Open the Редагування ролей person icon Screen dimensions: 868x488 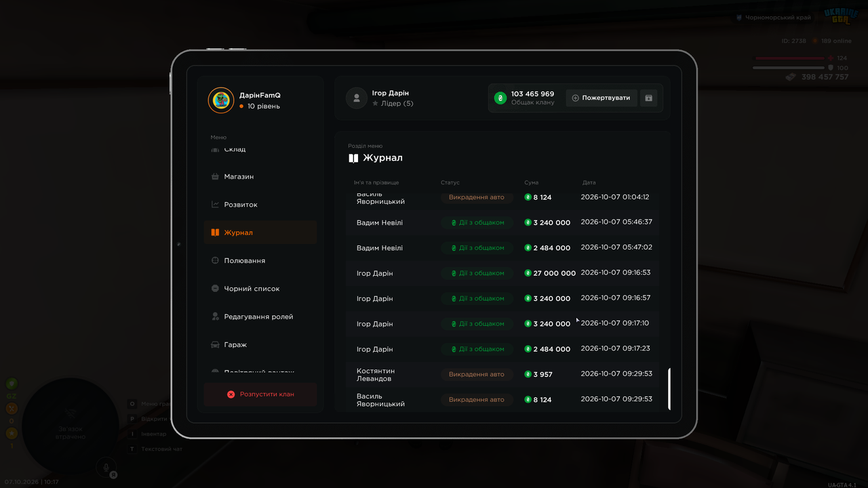point(215,317)
